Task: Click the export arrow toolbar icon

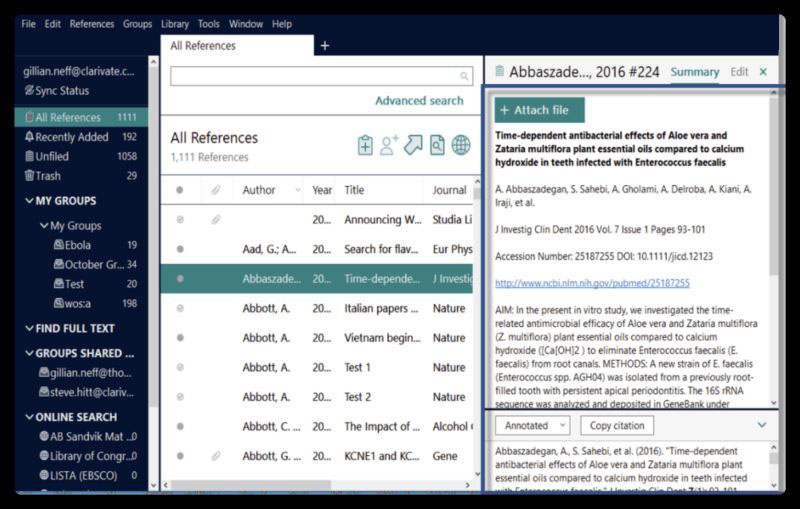Action: 413,145
